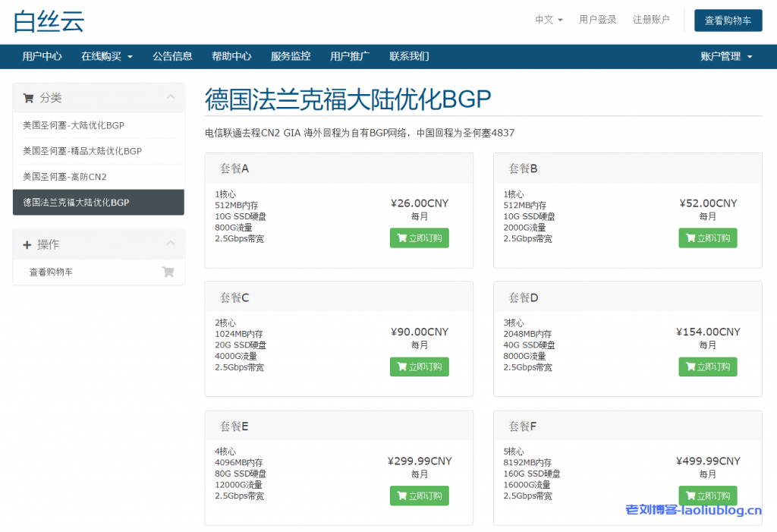Image resolution: width=777 pixels, height=532 pixels.
Task: Click the cart icon on 套餐F order button
Action: coord(691,495)
